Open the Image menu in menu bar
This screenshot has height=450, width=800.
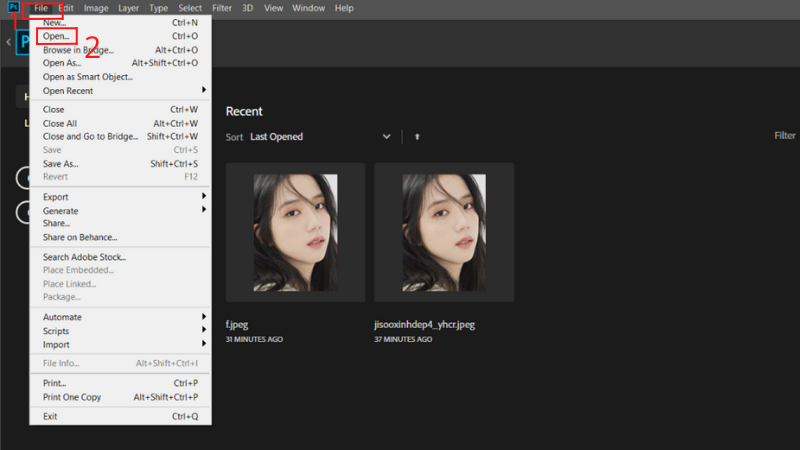click(96, 8)
